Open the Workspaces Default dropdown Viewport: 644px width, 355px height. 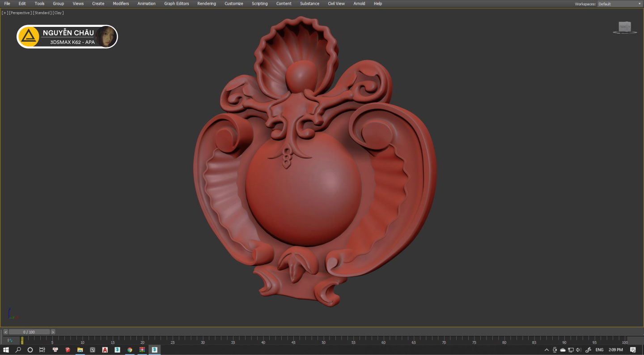click(x=619, y=4)
